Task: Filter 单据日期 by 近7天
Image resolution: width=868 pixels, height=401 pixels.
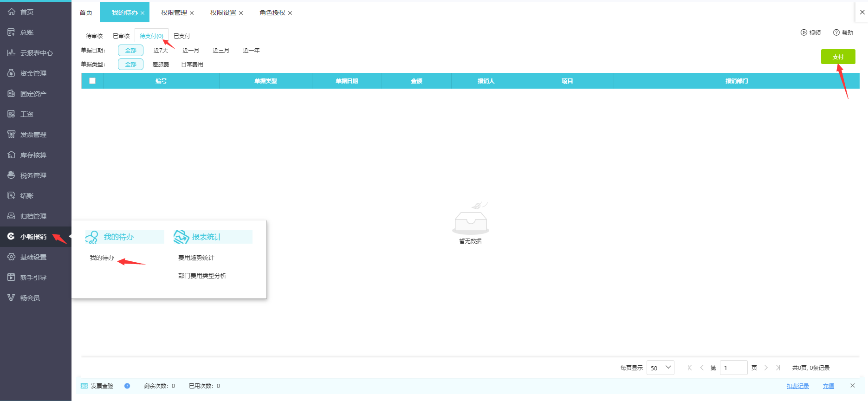Action: [x=161, y=51]
